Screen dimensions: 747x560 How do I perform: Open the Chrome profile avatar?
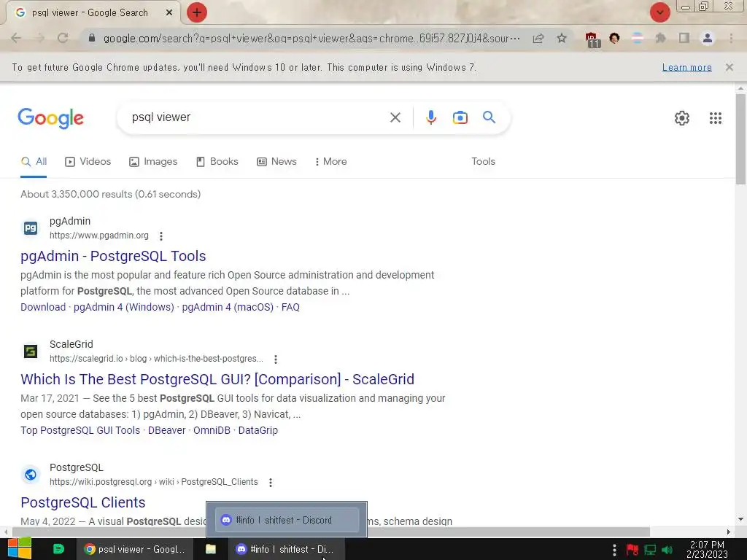coord(708,38)
